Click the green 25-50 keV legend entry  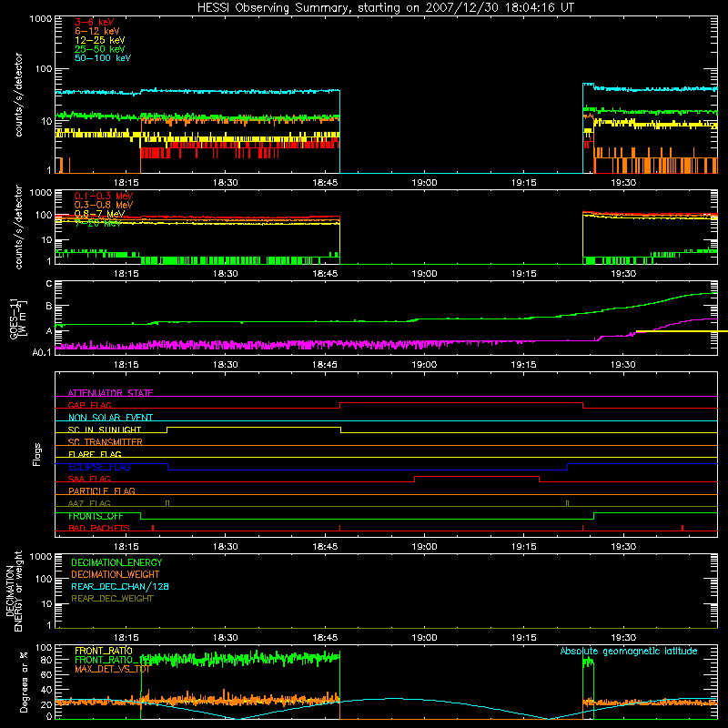[99, 49]
